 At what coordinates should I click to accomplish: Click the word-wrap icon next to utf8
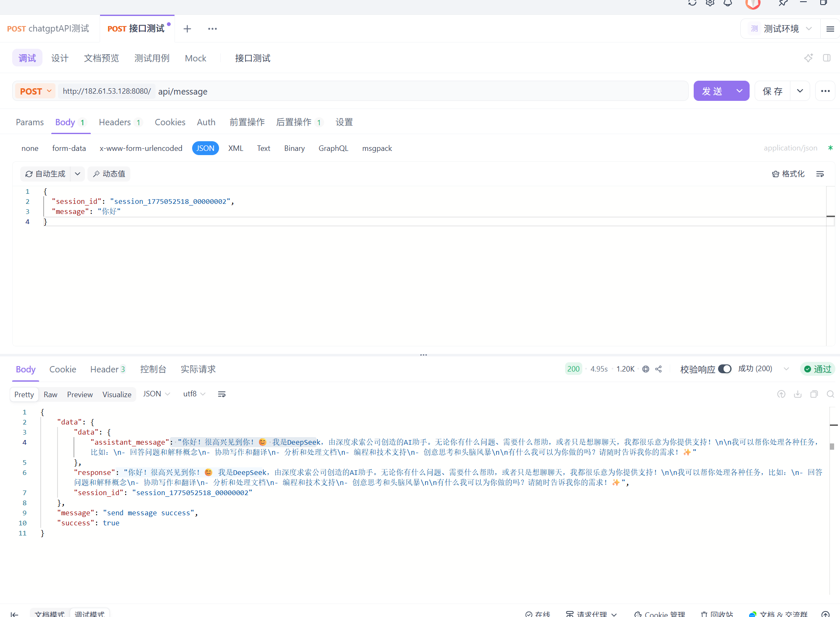(222, 394)
